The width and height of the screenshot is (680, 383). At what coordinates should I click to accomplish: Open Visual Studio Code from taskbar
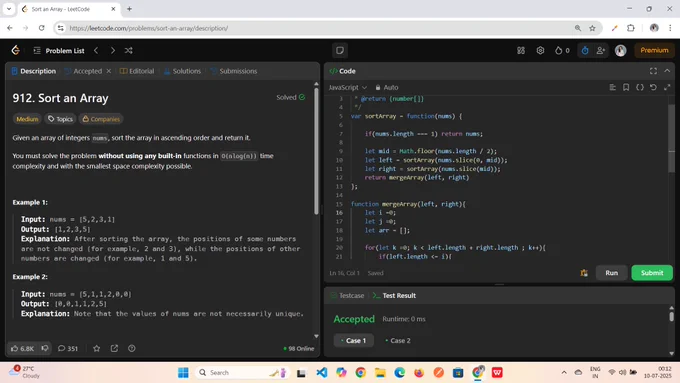[x=321, y=373]
